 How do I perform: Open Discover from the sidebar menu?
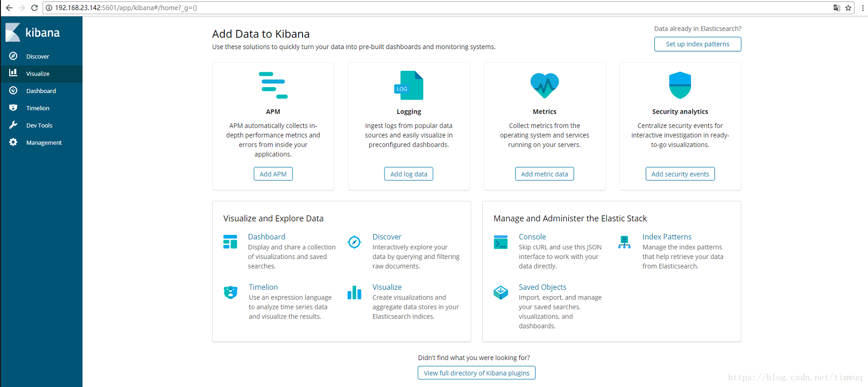(x=41, y=56)
